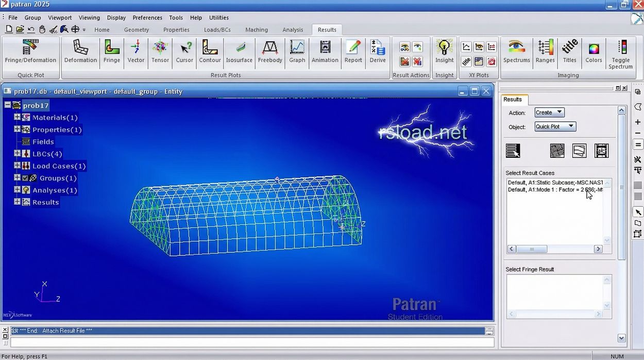Open the Action dropdown showing Create

point(549,112)
